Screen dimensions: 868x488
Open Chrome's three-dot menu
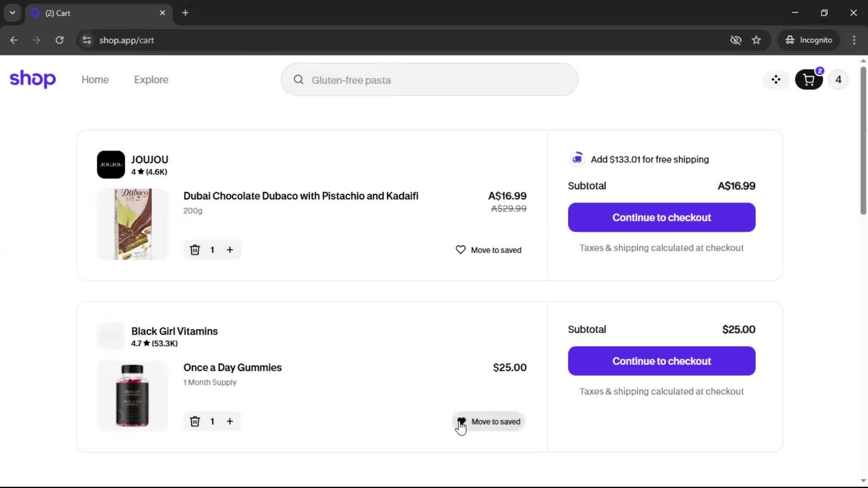(x=854, y=40)
